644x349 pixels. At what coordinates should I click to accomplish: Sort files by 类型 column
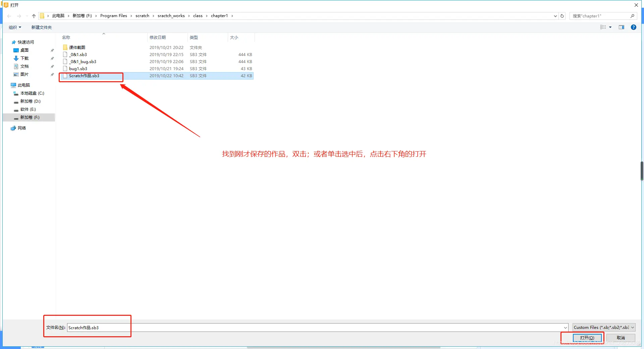(x=194, y=37)
